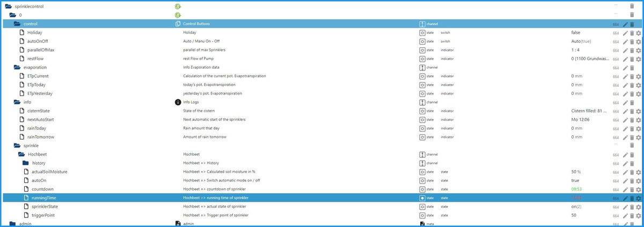The width and height of the screenshot is (644, 227).
Task: Collapse the sprinkle folder
Action: 17,145
